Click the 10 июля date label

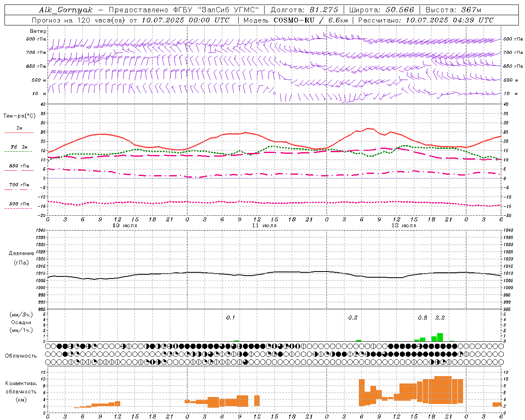[125, 226]
